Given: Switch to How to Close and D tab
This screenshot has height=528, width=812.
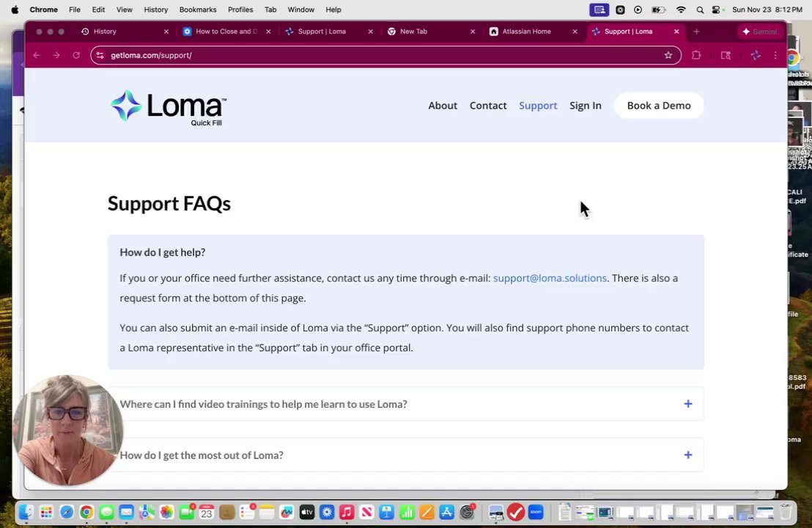Looking at the screenshot, I should [226, 31].
